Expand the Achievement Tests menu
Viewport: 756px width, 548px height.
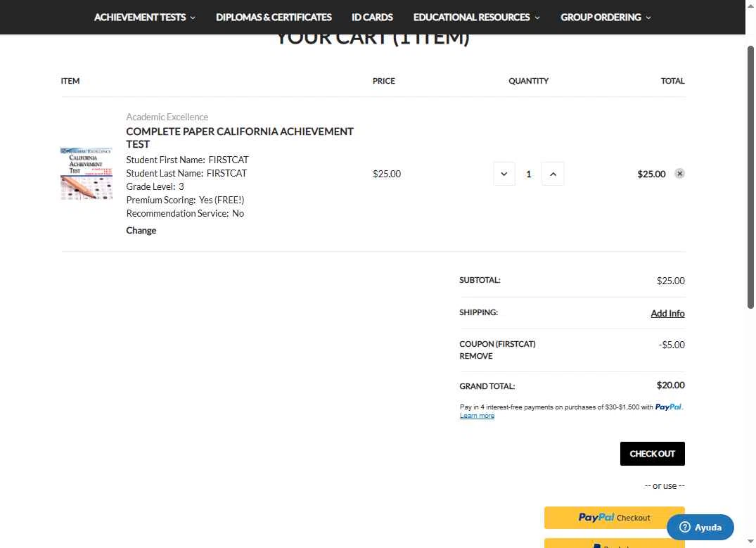145,18
